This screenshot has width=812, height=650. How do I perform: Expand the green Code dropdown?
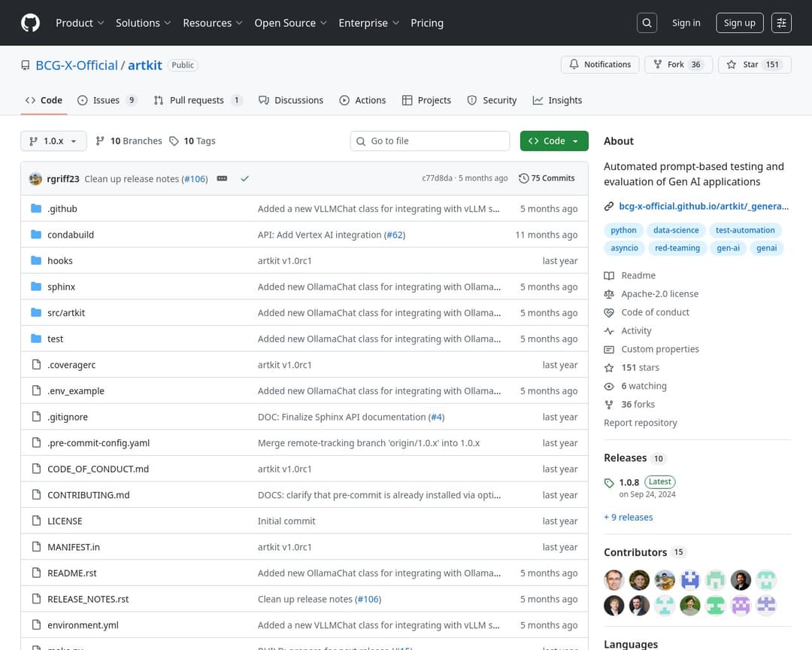[553, 141]
